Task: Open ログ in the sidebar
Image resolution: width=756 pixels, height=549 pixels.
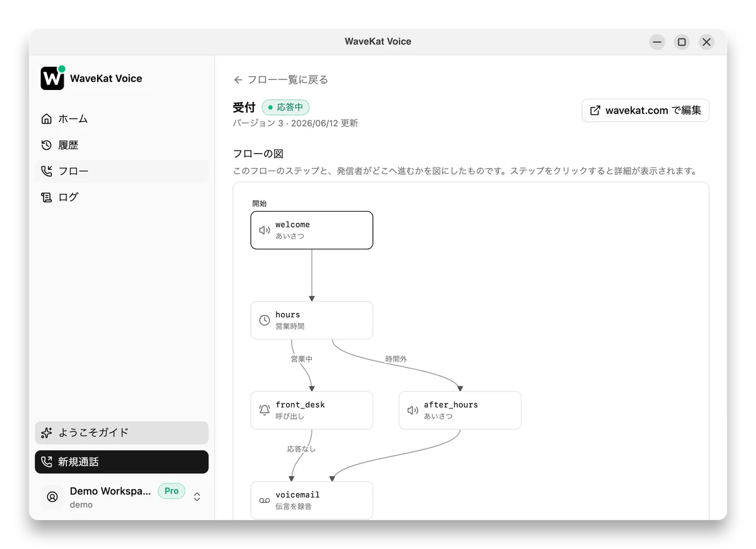Action: click(x=122, y=197)
